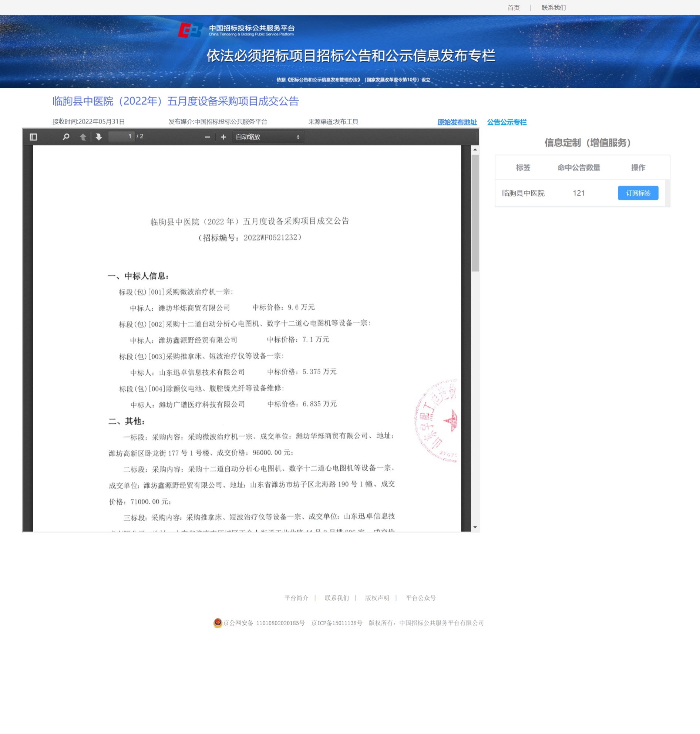Toggle the PDF viewer sidebar
This screenshot has height=734, width=700.
click(33, 137)
